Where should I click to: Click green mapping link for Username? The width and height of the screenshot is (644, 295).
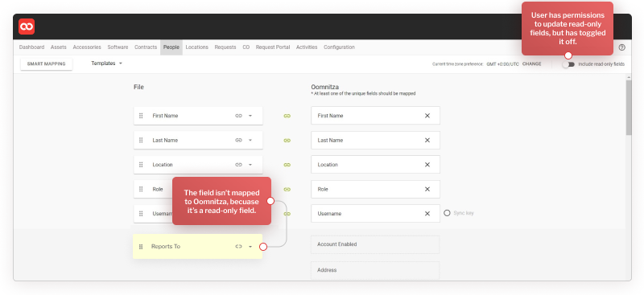(x=287, y=214)
